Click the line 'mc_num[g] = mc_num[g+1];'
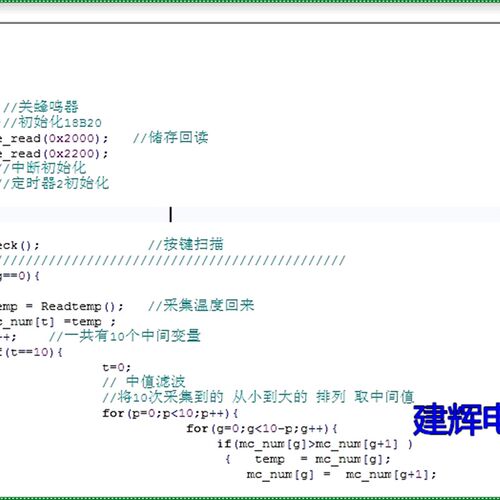The height and width of the screenshot is (500, 500). tap(341, 475)
